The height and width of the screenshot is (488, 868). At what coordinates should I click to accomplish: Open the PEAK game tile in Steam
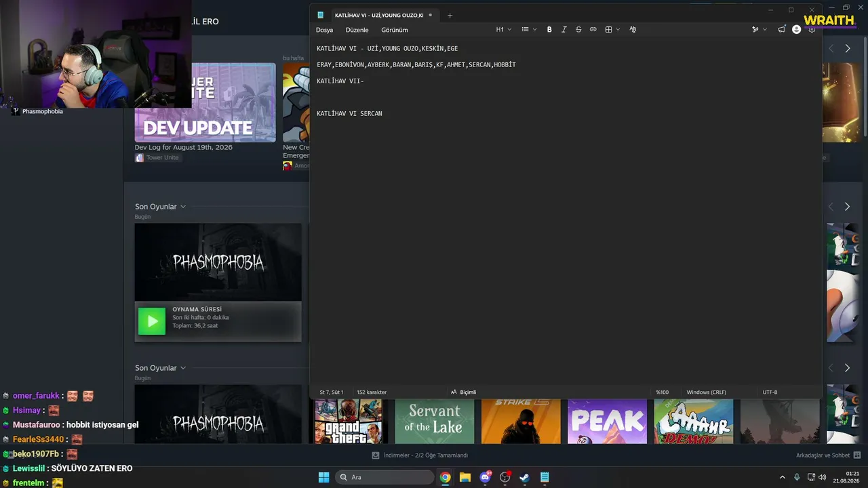(x=607, y=422)
